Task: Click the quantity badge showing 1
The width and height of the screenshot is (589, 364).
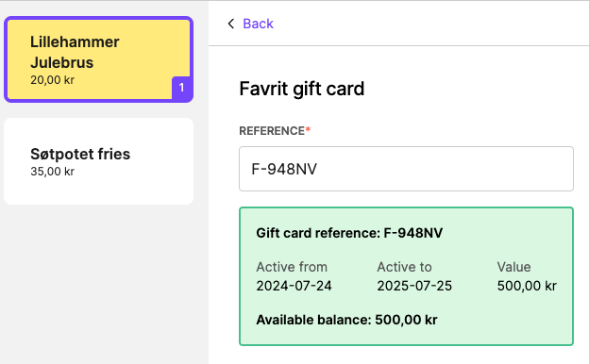Action: [x=181, y=88]
